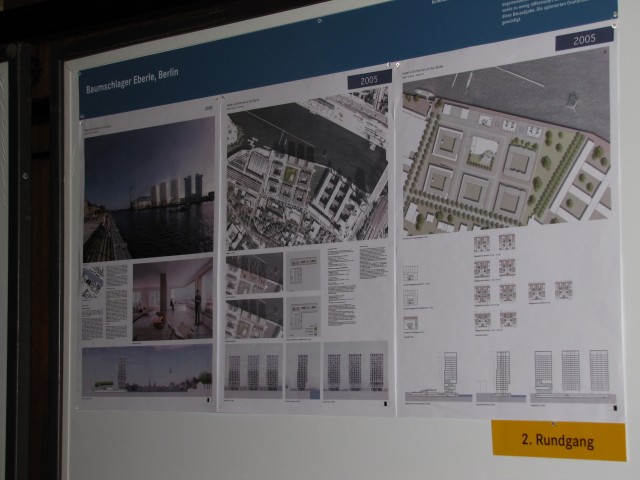This screenshot has width=640, height=480.
Task: Open the panoramic daytime elevation strip on left poster
Action: coord(147,369)
